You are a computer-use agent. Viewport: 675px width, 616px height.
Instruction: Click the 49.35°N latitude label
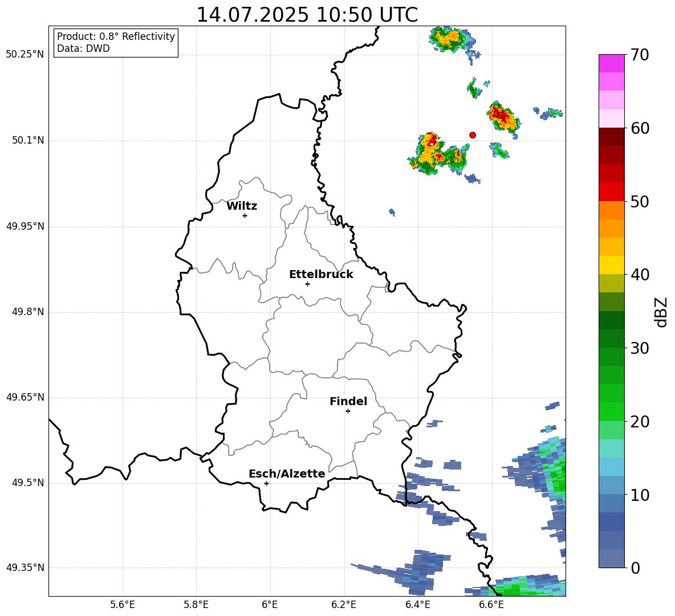(x=25, y=568)
